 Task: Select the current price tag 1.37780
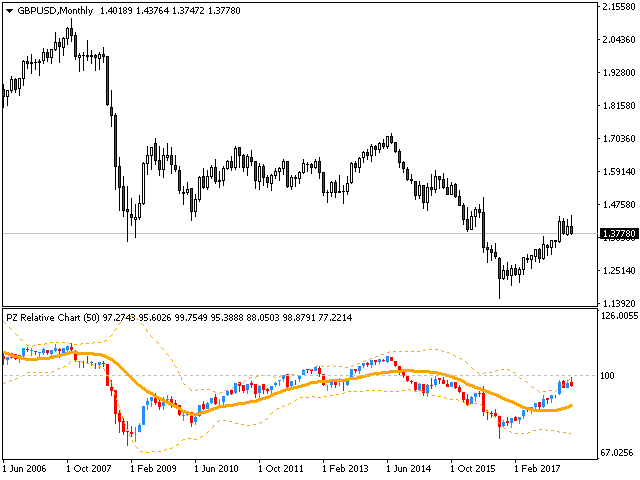pos(619,233)
